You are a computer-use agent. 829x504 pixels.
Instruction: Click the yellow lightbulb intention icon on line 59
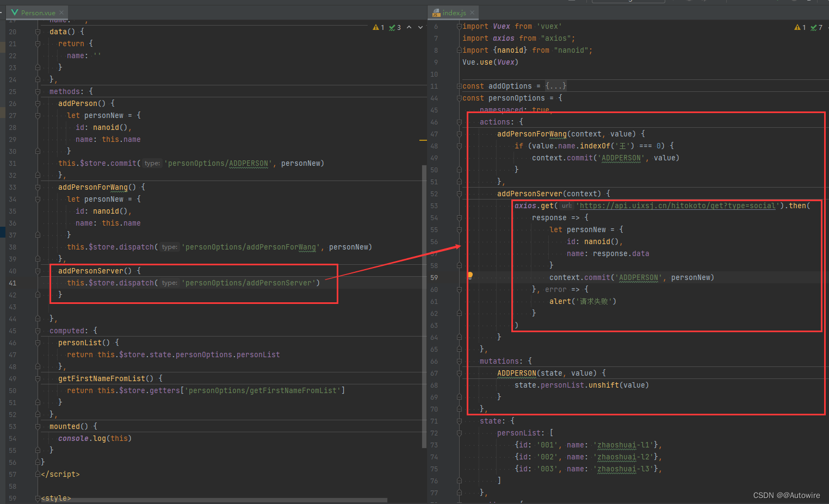pyautogui.click(x=470, y=275)
